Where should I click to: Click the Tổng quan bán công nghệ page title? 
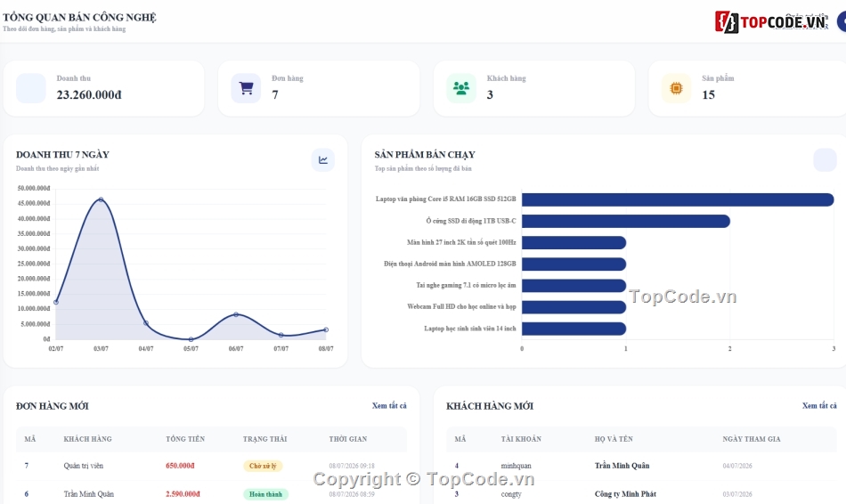coord(79,17)
